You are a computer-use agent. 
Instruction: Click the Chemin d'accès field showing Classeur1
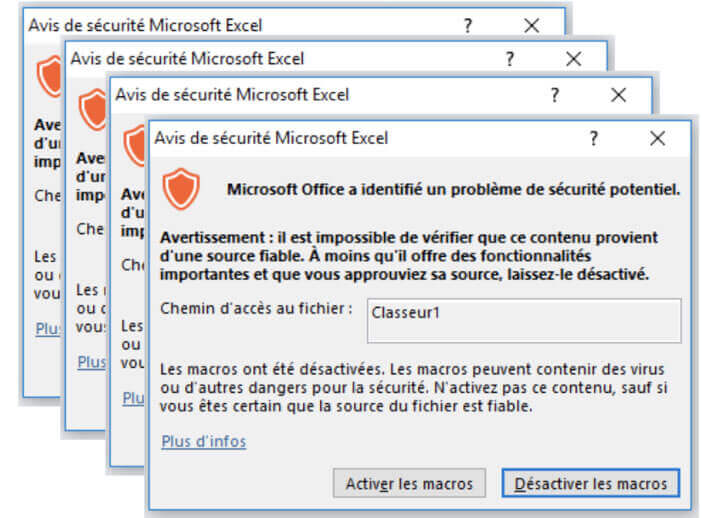[524, 321]
